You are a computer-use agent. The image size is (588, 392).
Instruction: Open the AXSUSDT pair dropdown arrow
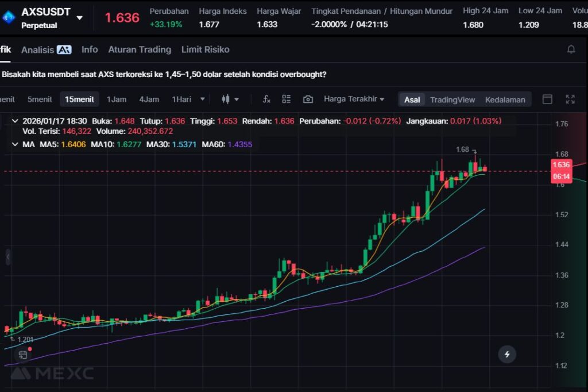tap(79, 18)
